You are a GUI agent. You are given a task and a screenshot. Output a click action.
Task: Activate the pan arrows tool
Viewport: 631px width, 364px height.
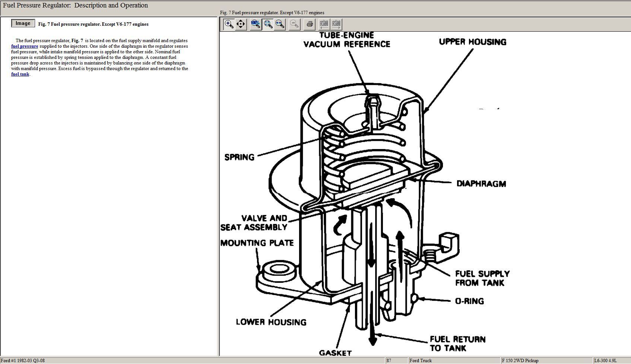(x=241, y=24)
